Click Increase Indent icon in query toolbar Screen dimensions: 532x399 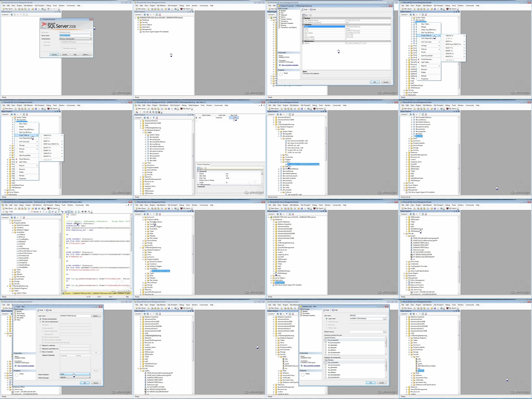[86, 212]
